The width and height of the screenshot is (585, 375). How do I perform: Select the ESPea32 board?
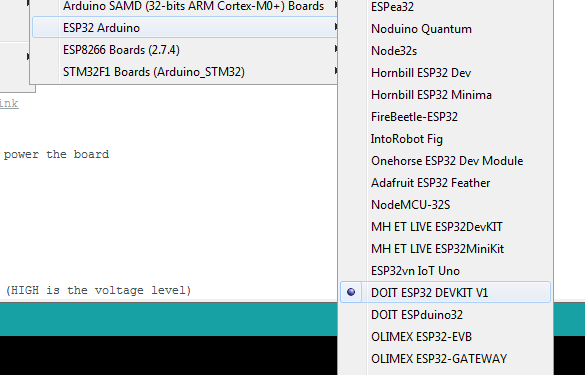(x=445, y=7)
